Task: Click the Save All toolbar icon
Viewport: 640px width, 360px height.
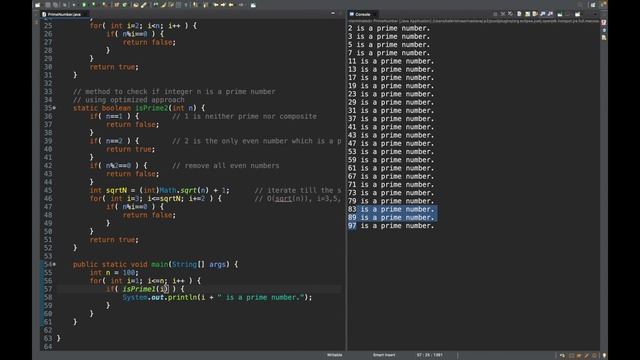Action: (56, 5)
